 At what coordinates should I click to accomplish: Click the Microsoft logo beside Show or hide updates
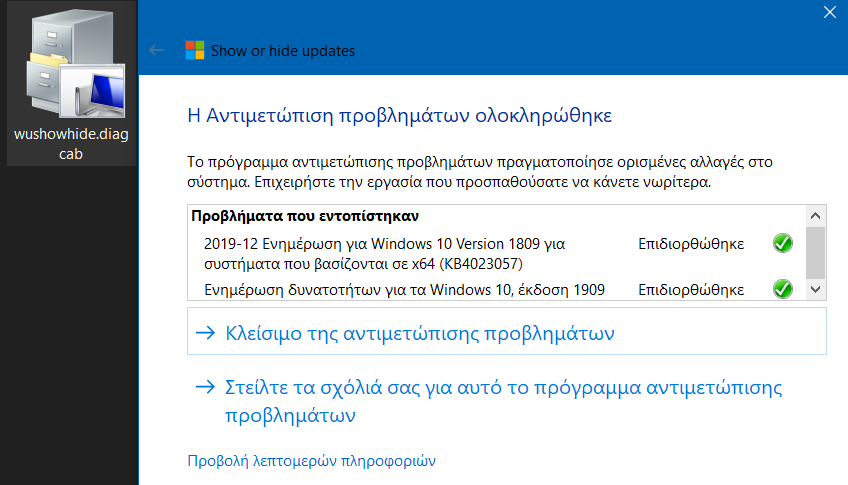(195, 50)
